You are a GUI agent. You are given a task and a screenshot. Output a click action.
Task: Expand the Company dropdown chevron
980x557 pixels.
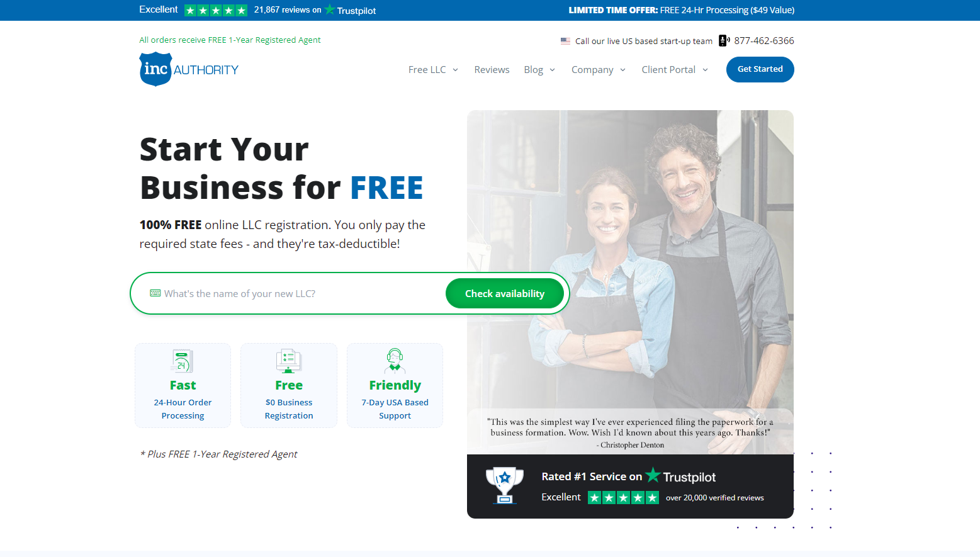click(622, 70)
